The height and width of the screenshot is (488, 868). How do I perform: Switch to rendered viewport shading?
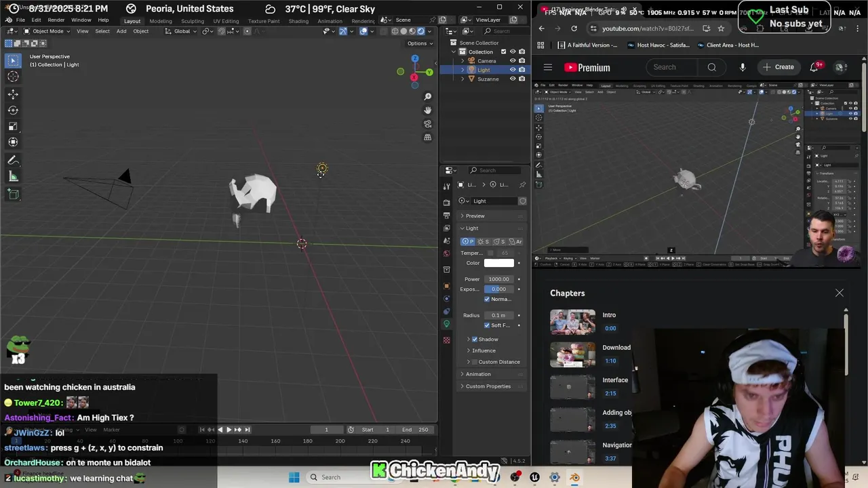click(x=420, y=31)
